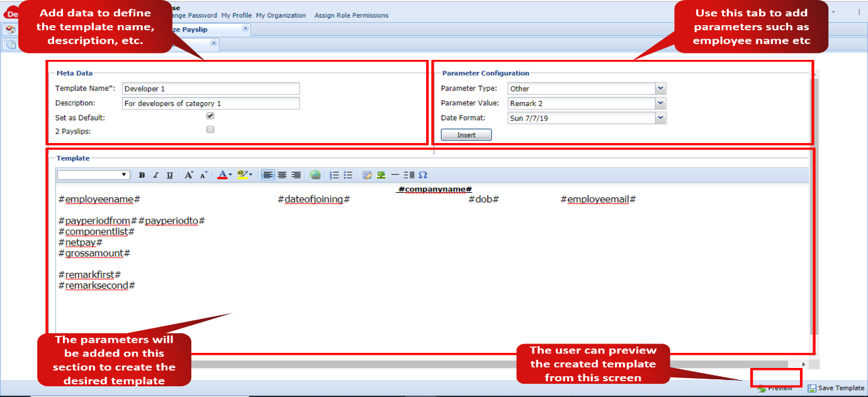Click inside the Description input field

pos(211,103)
